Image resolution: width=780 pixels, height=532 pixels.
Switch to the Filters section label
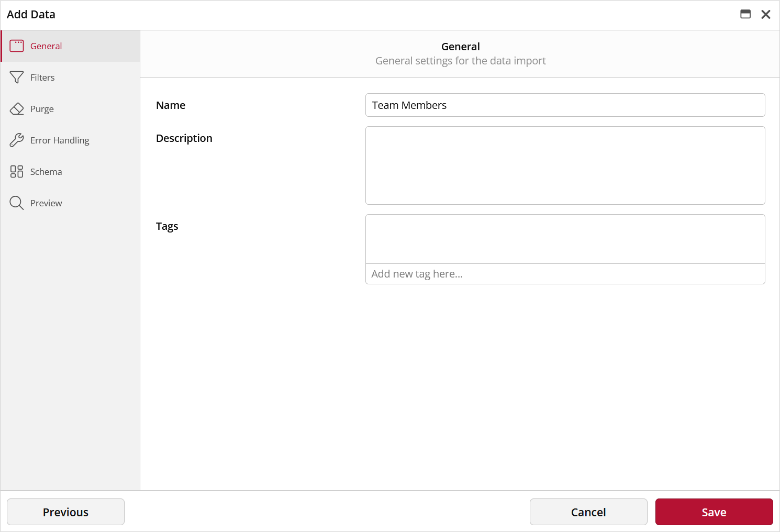point(42,77)
